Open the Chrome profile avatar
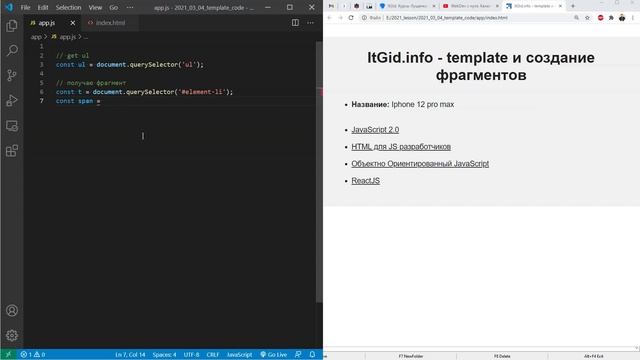640x360 pixels. click(622, 18)
